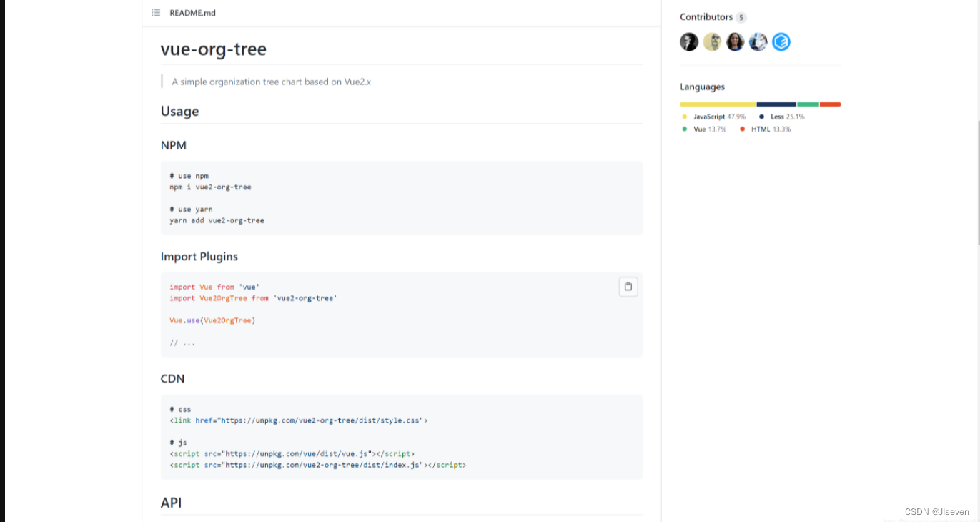Open the Vue 13.7% language link
This screenshot has width=980, height=522.
coord(709,129)
